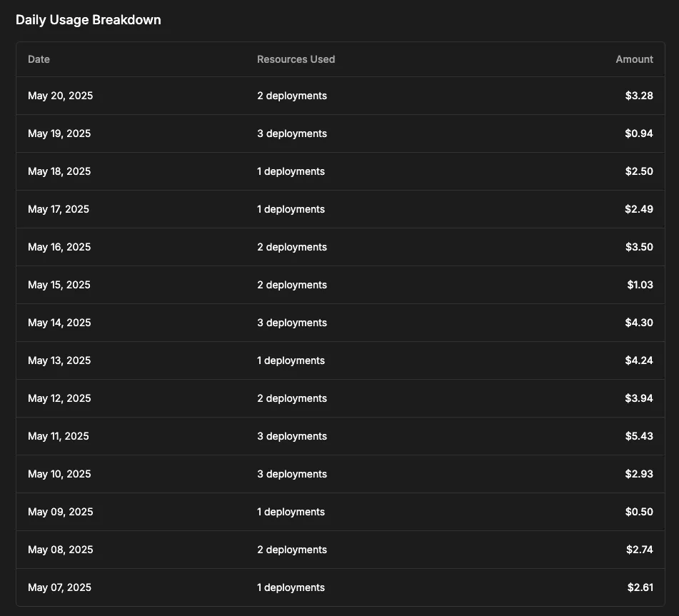Click the Date column header
The image size is (679, 616).
(x=39, y=59)
